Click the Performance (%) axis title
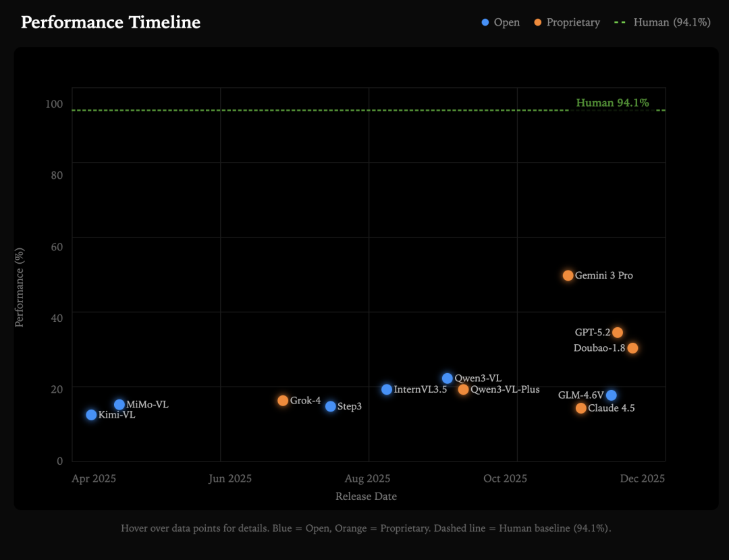729x560 pixels. [19, 287]
